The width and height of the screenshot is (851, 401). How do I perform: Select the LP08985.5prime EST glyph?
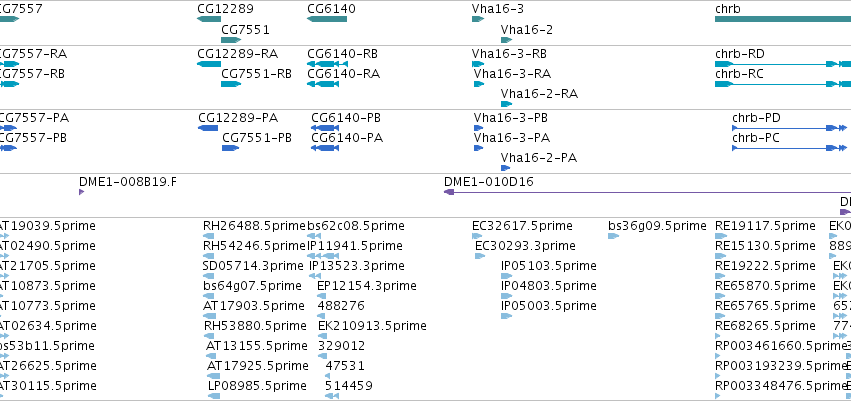pyautogui.click(x=214, y=396)
